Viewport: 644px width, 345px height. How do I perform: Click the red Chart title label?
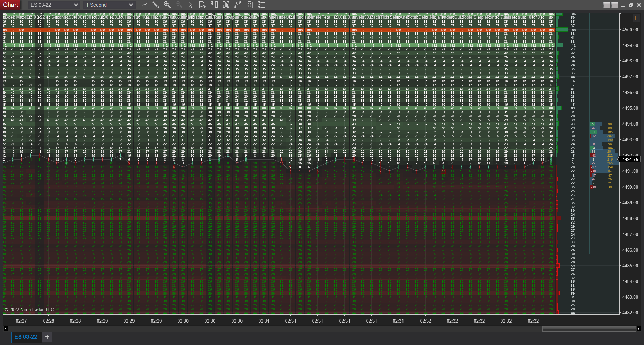pos(11,5)
